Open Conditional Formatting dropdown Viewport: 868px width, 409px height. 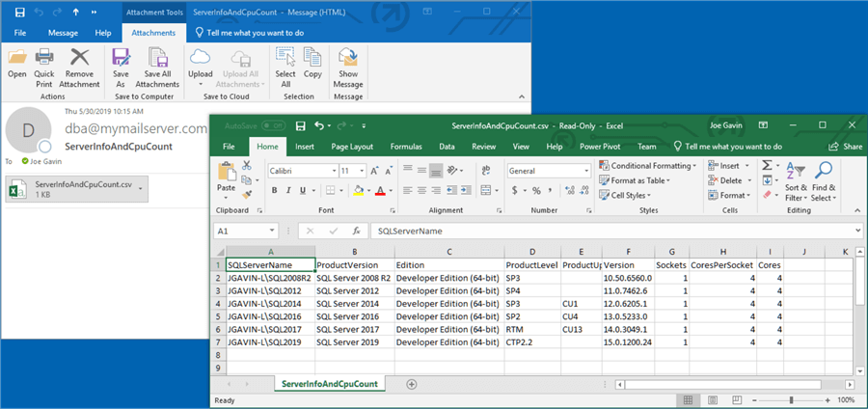point(648,166)
